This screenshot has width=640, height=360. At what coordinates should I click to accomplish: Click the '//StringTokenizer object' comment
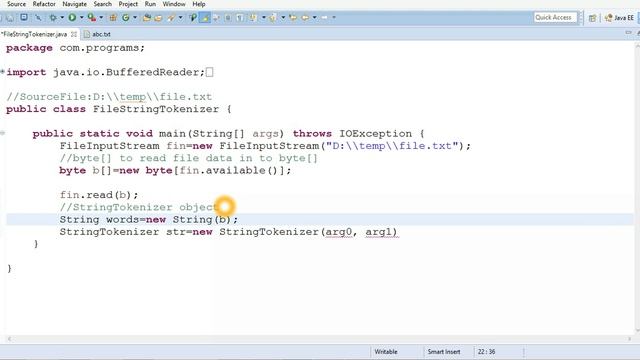tap(139, 207)
